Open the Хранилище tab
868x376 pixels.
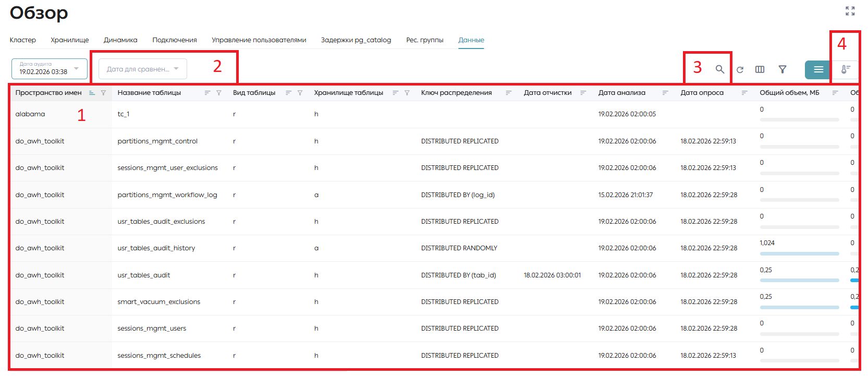70,40
